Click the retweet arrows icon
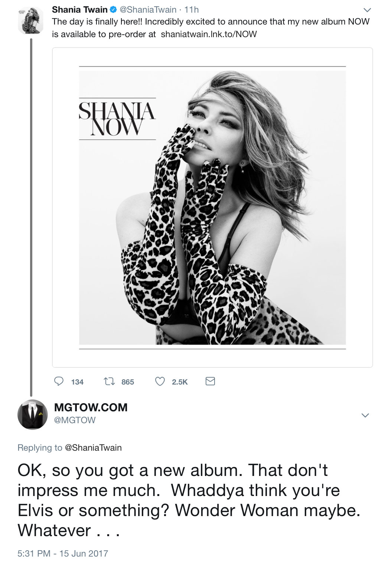Viewport: 392px width, 564px height. [x=109, y=381]
